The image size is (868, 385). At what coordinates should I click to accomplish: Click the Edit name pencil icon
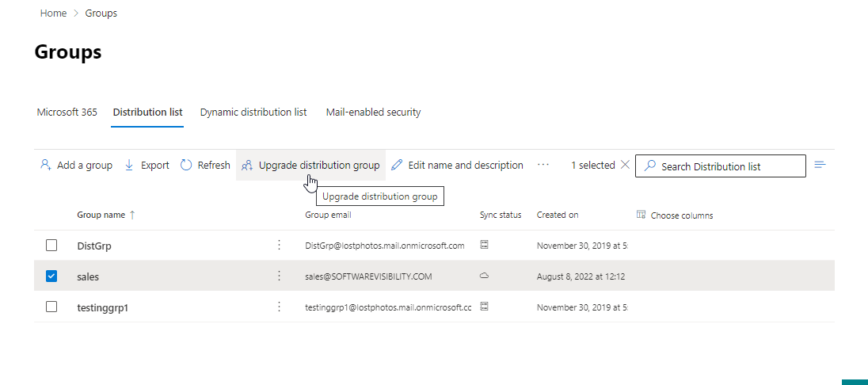pyautogui.click(x=396, y=165)
